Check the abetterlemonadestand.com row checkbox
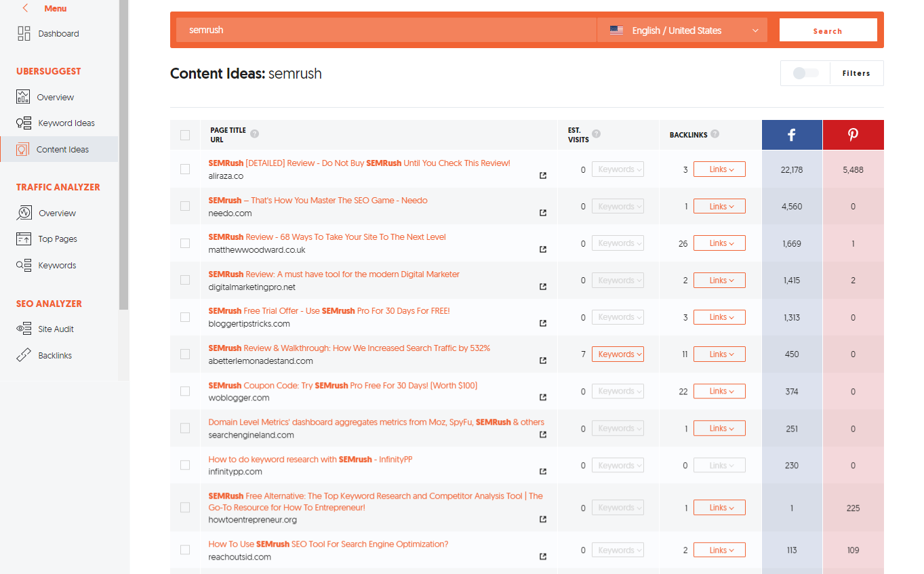This screenshot has height=574, width=924. pyautogui.click(x=185, y=354)
